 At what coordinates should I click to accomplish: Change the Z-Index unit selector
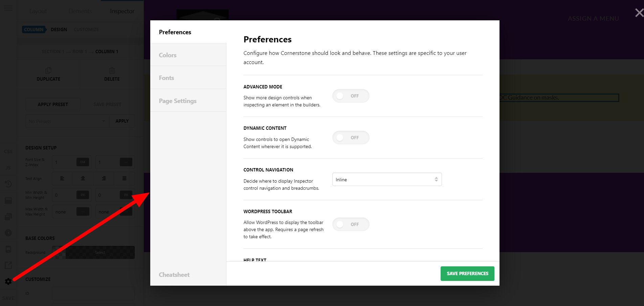pyautogui.click(x=126, y=162)
